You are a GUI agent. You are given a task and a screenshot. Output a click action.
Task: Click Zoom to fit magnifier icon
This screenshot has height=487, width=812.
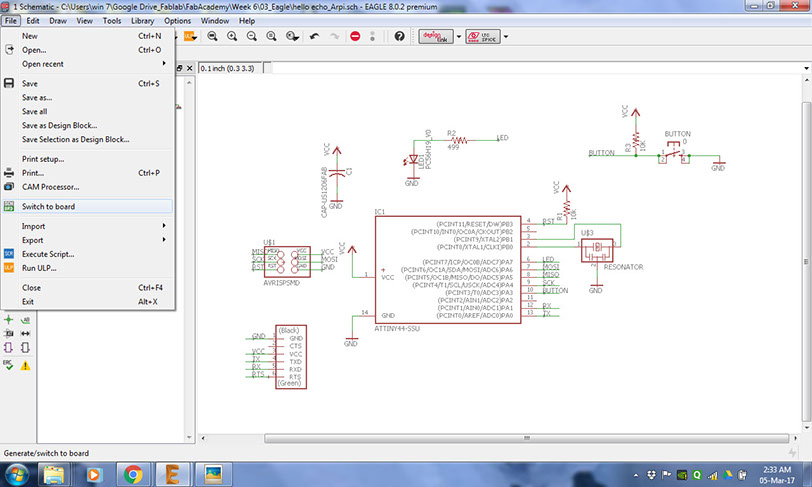(212, 36)
